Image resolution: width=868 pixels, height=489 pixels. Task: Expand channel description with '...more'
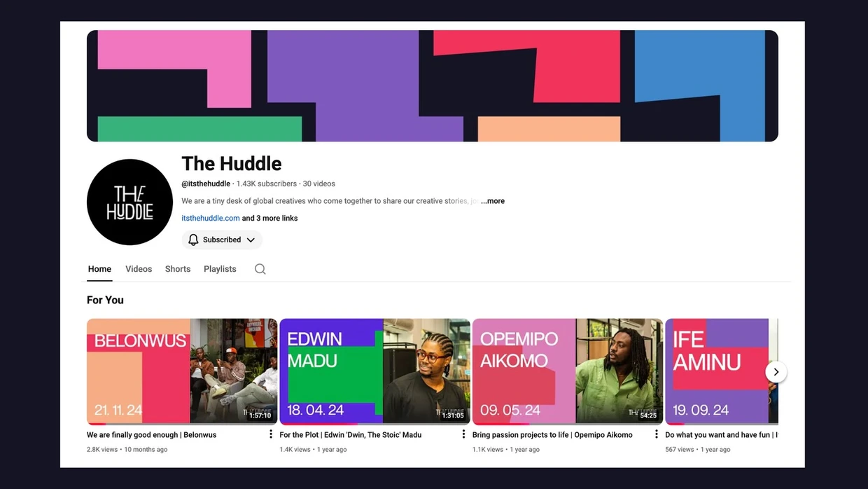pyautogui.click(x=493, y=201)
